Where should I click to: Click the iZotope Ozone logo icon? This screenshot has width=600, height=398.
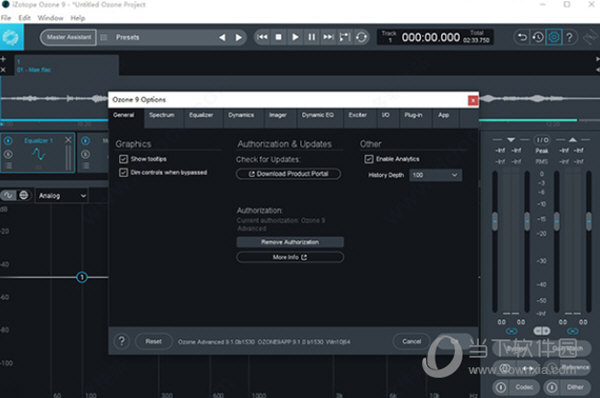(11, 37)
